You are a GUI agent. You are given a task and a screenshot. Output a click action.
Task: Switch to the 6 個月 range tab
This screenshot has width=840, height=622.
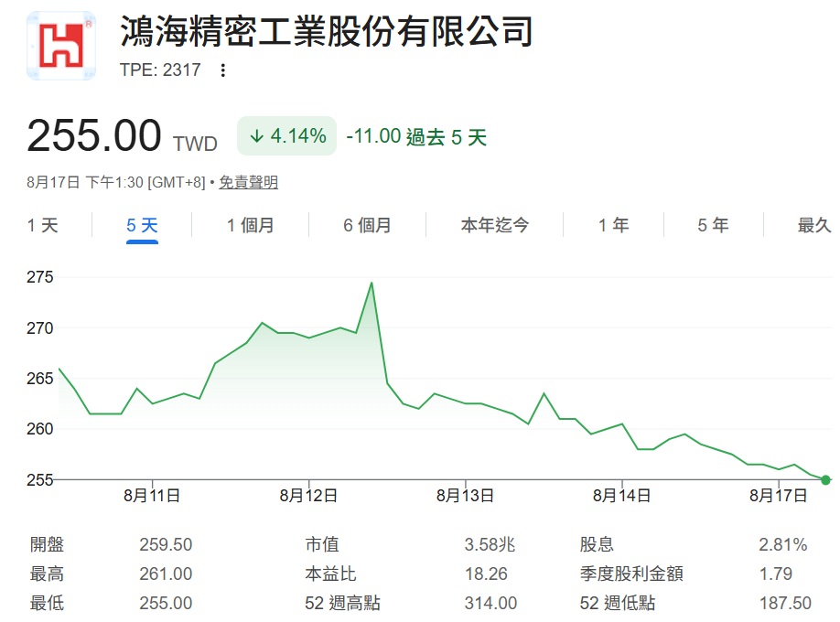click(367, 225)
